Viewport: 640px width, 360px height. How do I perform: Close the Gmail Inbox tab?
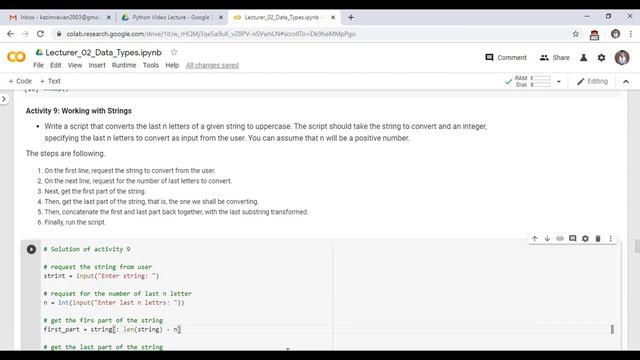(x=109, y=18)
